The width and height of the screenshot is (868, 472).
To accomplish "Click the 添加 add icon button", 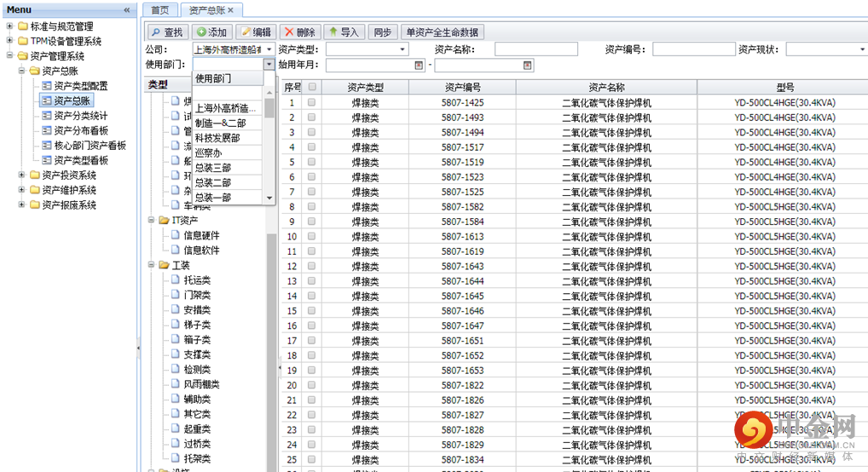I will click(x=202, y=32).
